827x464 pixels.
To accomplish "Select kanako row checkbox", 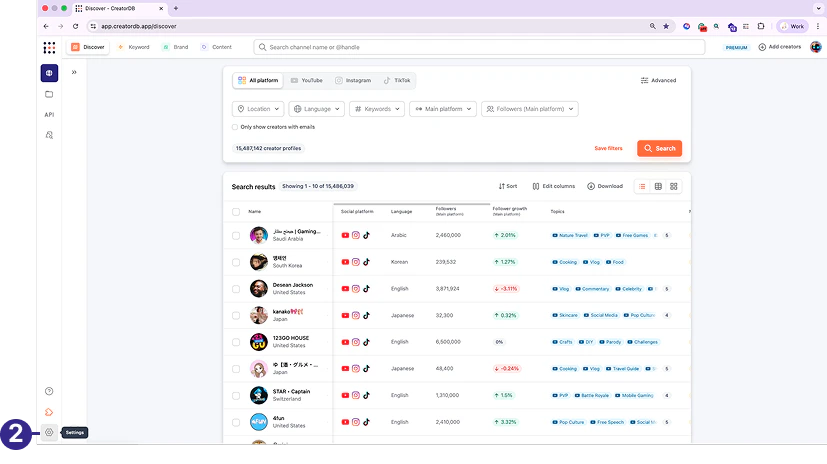I will pos(236,315).
